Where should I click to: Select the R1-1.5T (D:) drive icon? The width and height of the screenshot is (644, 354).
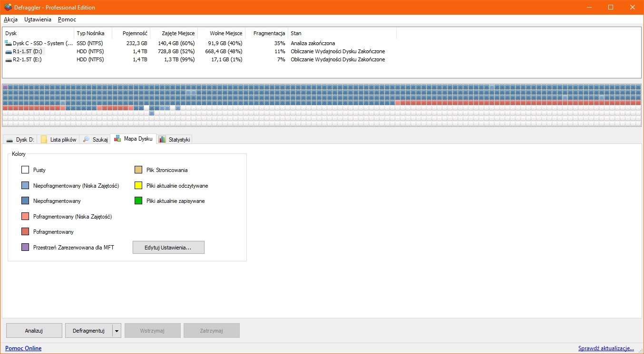click(9, 51)
